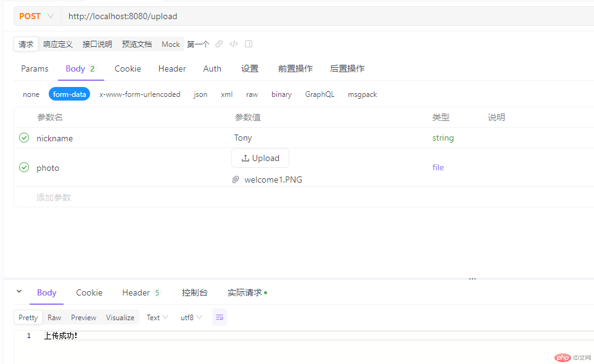Click the 参数名 column header

point(49,117)
